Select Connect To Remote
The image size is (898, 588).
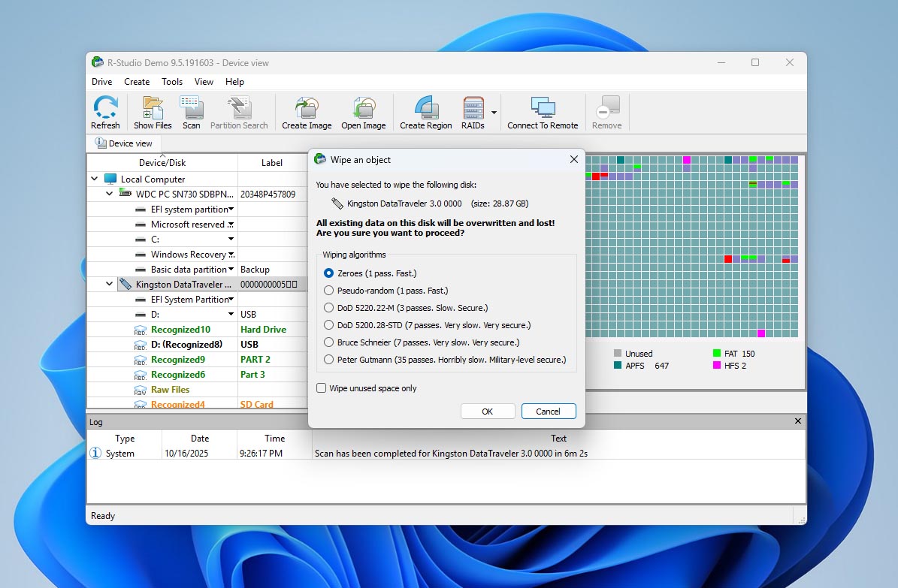pyautogui.click(x=543, y=111)
